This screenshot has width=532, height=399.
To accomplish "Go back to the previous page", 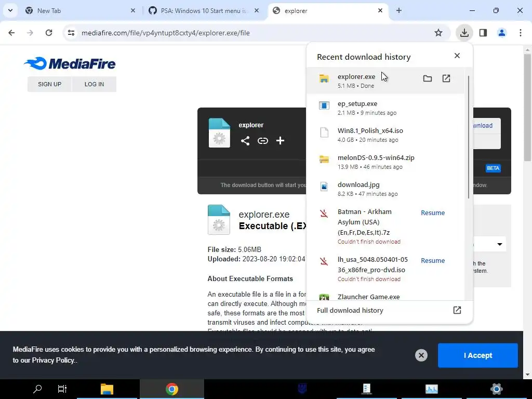I will pos(11,33).
